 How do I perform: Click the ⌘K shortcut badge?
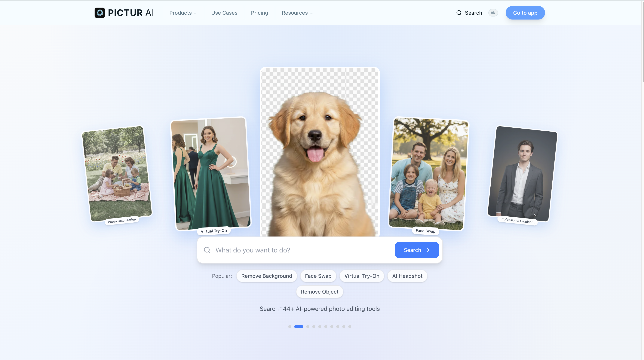click(493, 13)
